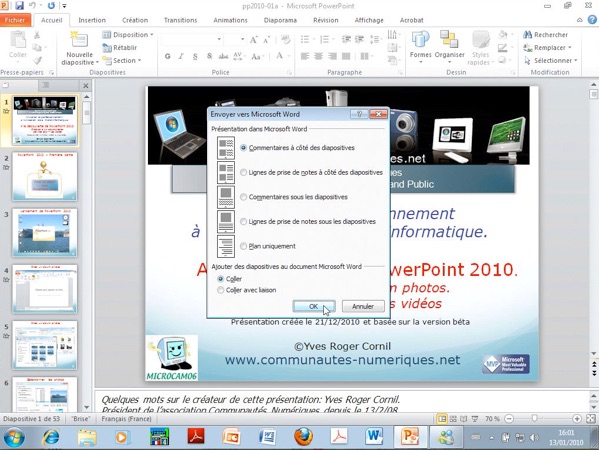
Task: Select the Coller radio button
Action: [220, 279]
